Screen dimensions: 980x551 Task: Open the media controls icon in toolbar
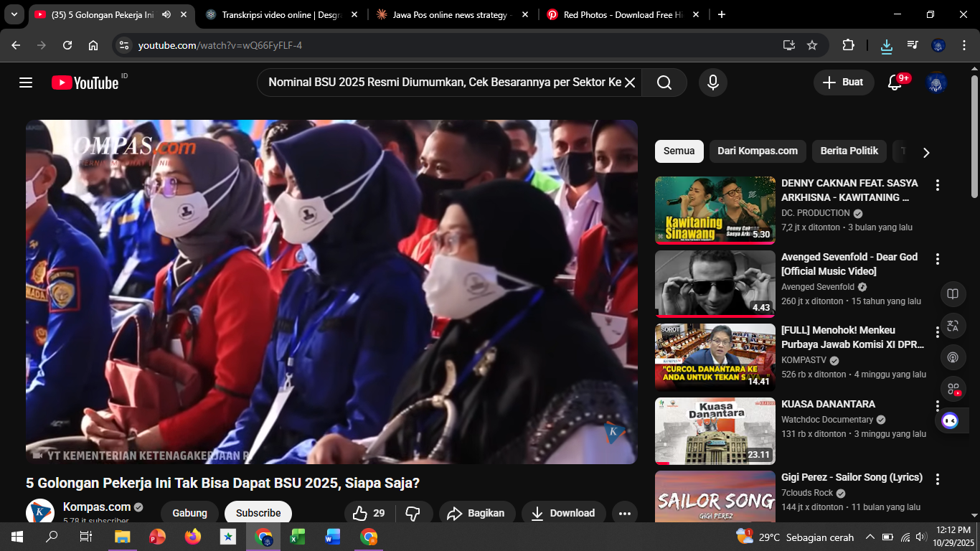coord(913,45)
